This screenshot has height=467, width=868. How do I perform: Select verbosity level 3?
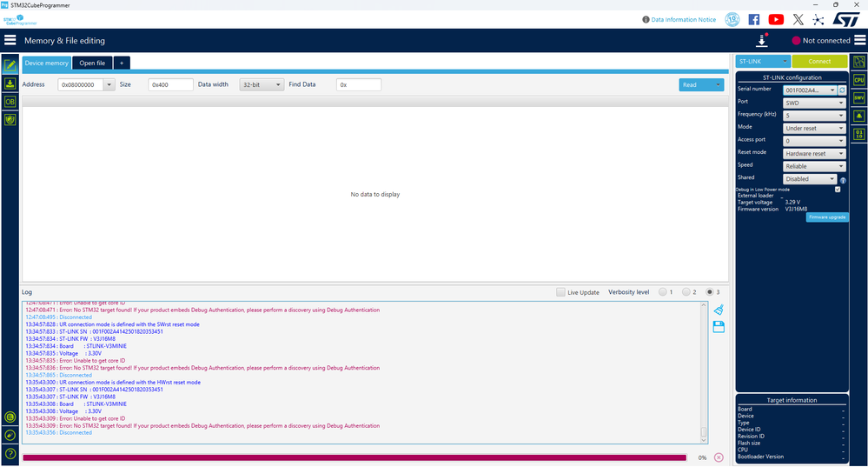pyautogui.click(x=710, y=292)
